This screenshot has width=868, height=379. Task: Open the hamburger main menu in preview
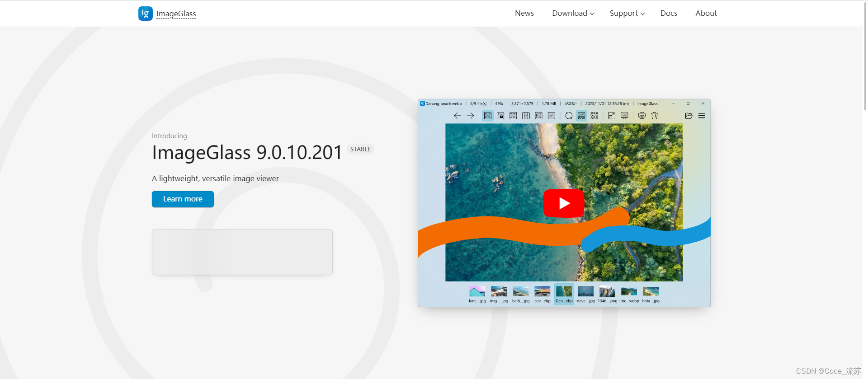[702, 116]
